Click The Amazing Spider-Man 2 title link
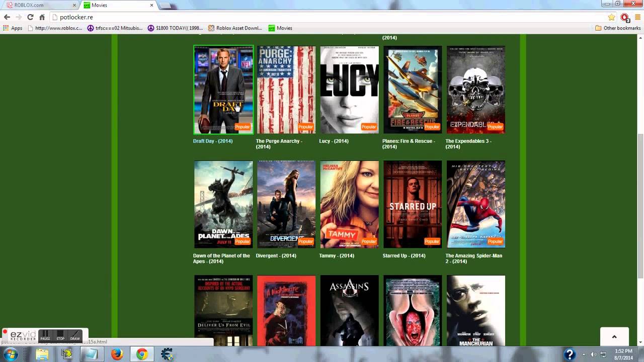Image resolution: width=644 pixels, height=362 pixels. tap(473, 258)
